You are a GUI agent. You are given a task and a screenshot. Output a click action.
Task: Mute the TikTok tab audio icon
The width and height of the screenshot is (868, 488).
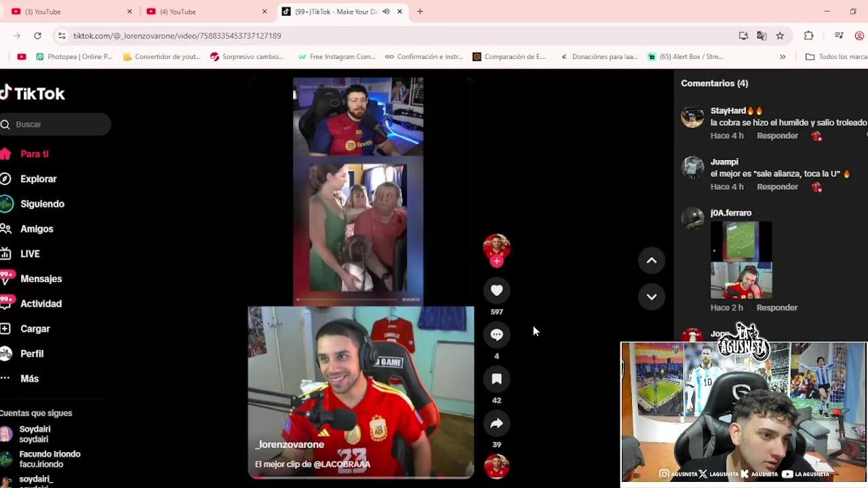tap(386, 12)
